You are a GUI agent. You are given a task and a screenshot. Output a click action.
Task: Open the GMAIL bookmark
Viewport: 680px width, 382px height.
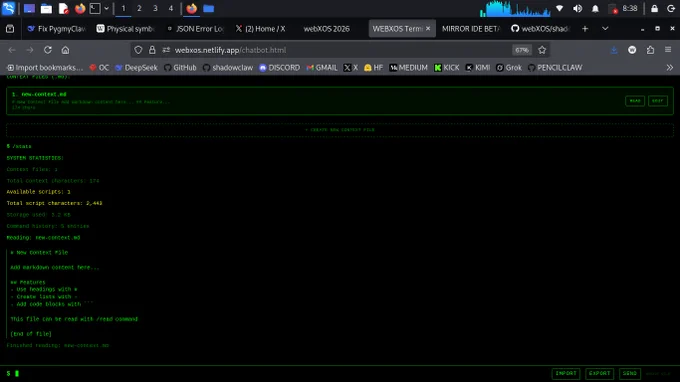(322, 68)
